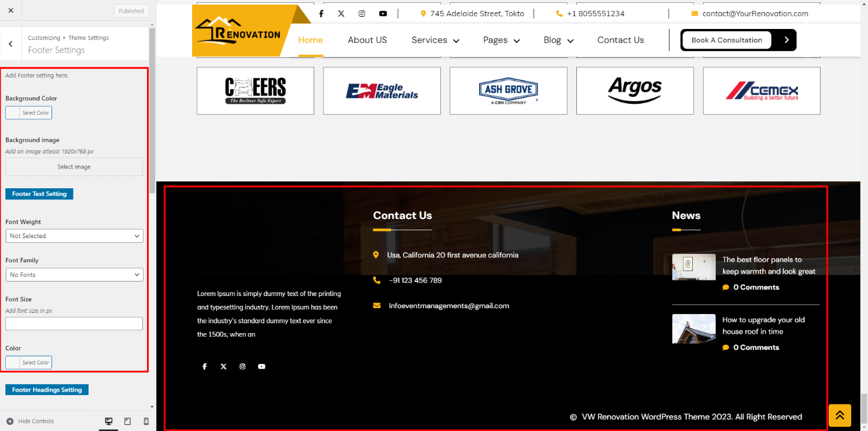Close the Customizer with the X icon
The height and width of the screenshot is (431, 868).
(x=11, y=10)
